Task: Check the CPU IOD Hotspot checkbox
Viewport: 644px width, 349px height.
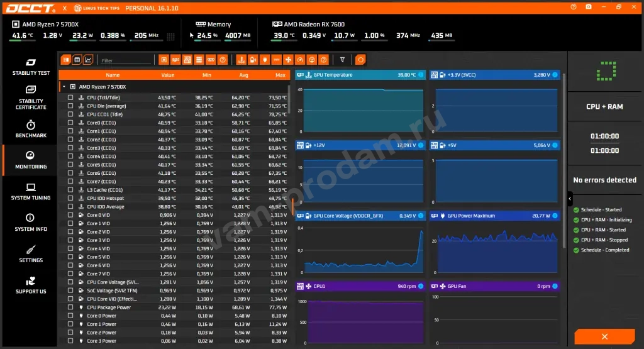Action: click(70, 198)
